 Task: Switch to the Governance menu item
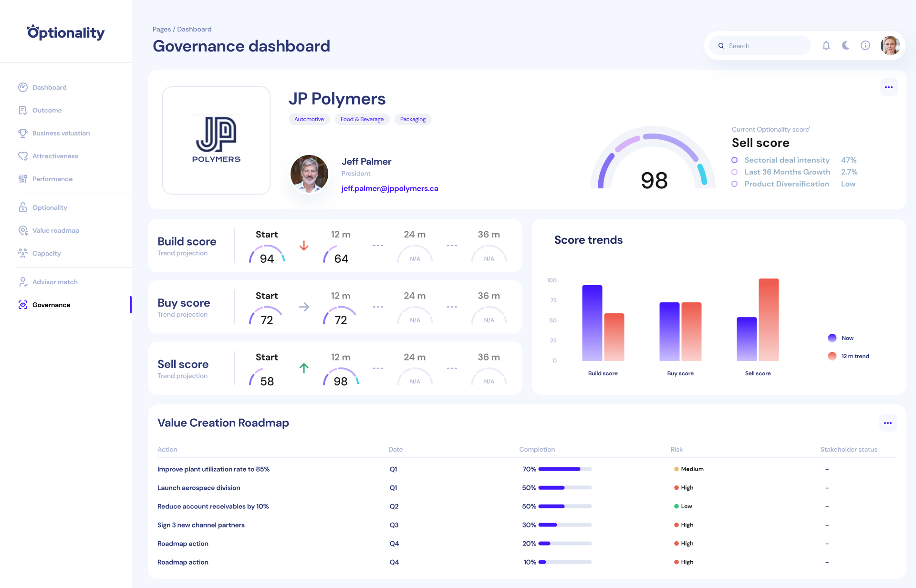coord(51,305)
